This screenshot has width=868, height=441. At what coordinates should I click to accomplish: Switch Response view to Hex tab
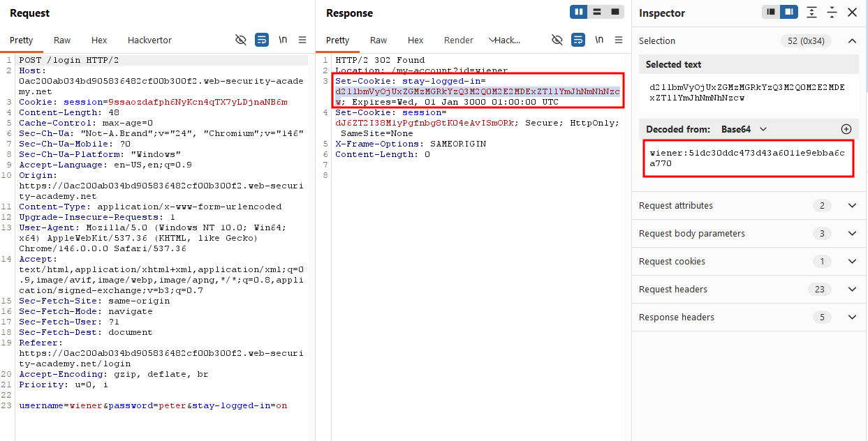pyautogui.click(x=415, y=40)
